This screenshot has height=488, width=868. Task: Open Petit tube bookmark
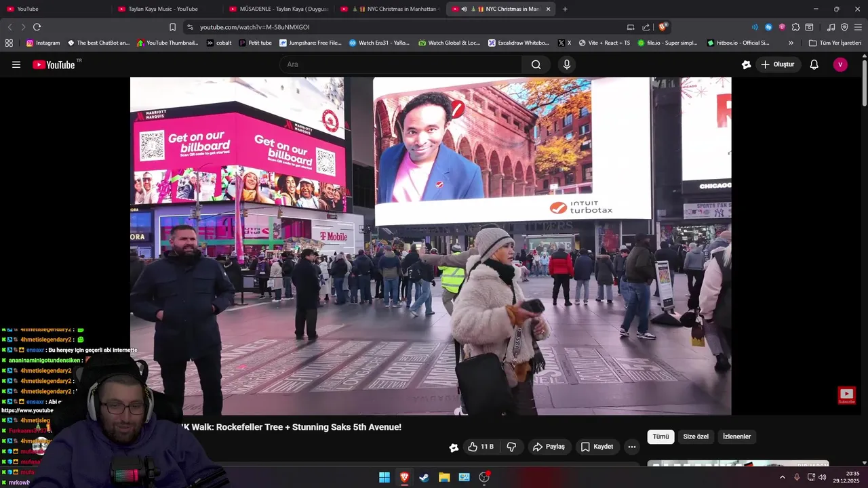pos(255,43)
